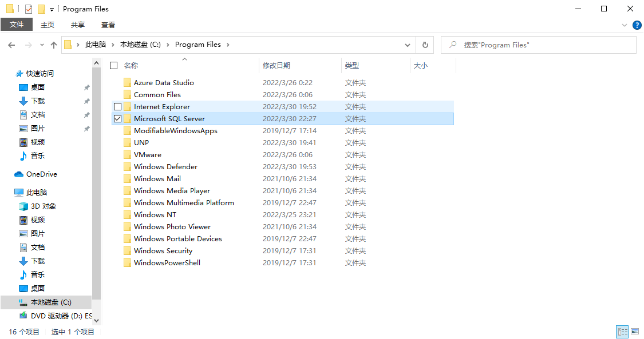
Task: Click the search Program Files box
Action: (539, 45)
